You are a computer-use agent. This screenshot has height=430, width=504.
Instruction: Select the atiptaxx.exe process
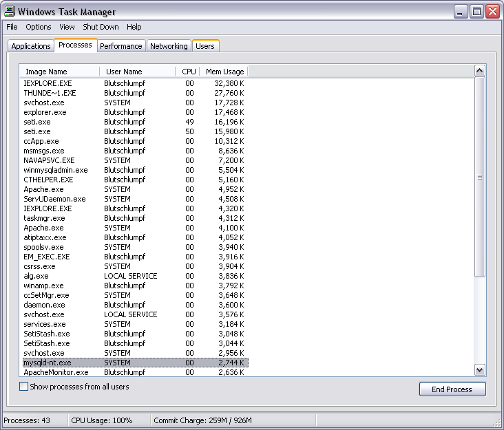click(x=135, y=237)
